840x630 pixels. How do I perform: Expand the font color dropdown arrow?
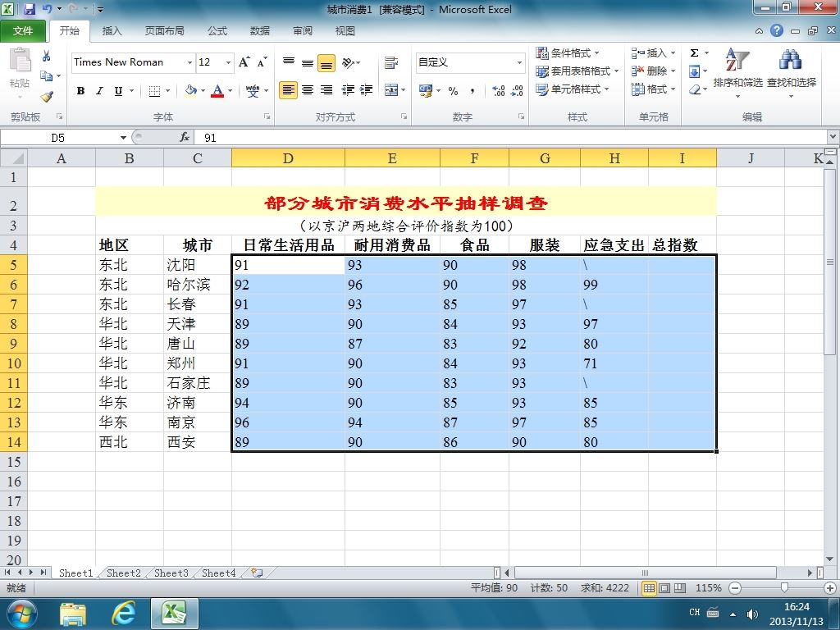[230, 90]
